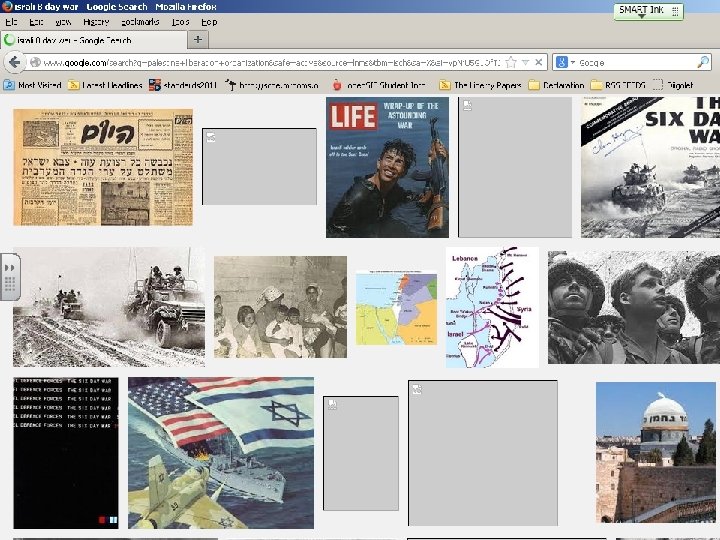720x540 pixels.
Task: Open the Bookmarks menu
Action: click(139, 21)
